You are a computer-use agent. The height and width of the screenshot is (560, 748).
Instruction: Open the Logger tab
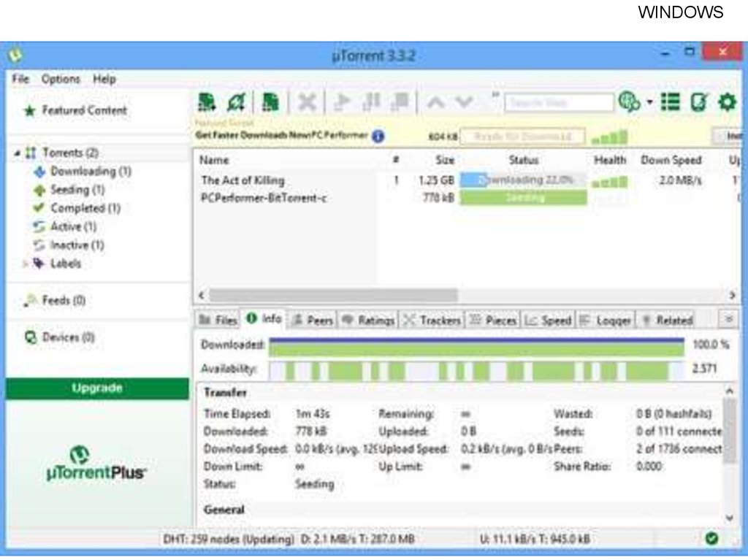point(606,320)
